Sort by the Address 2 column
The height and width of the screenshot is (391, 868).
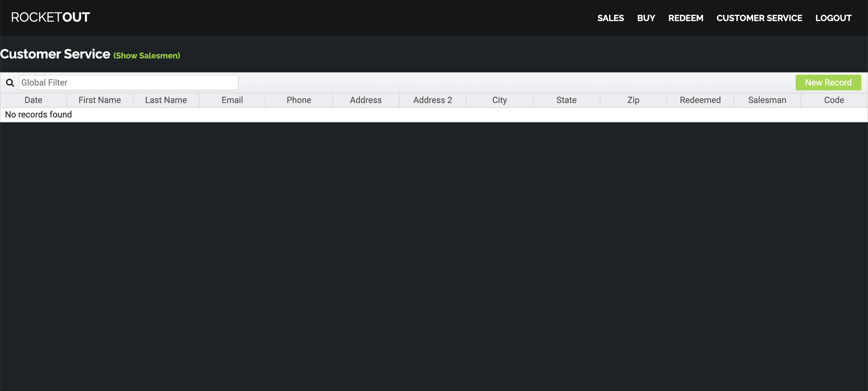click(x=432, y=100)
